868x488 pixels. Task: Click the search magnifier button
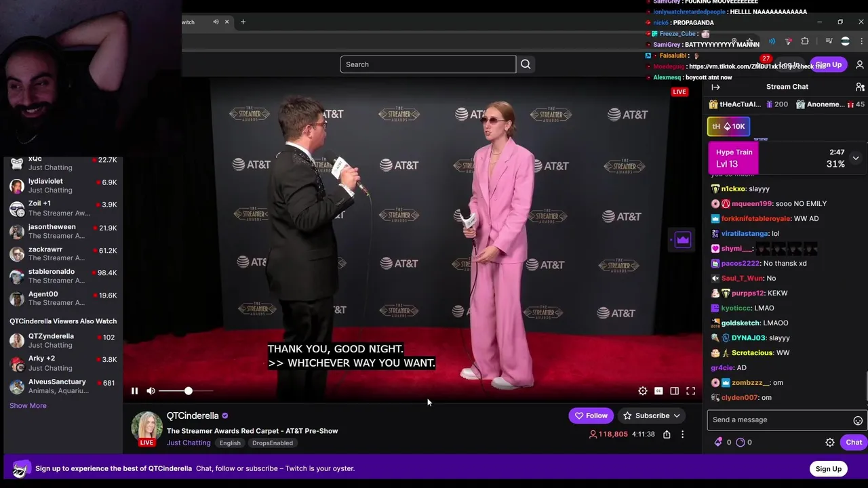coord(526,64)
